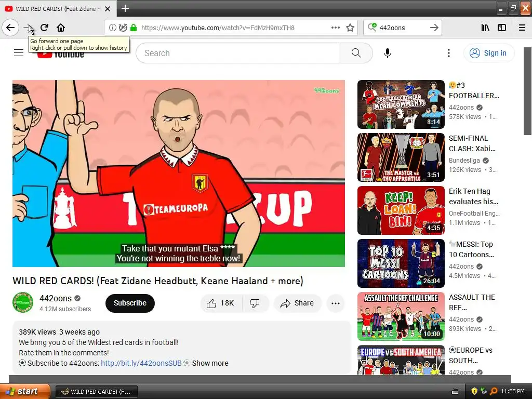532x399 pixels.
Task: Start voice search with the microphone
Action: click(x=388, y=53)
